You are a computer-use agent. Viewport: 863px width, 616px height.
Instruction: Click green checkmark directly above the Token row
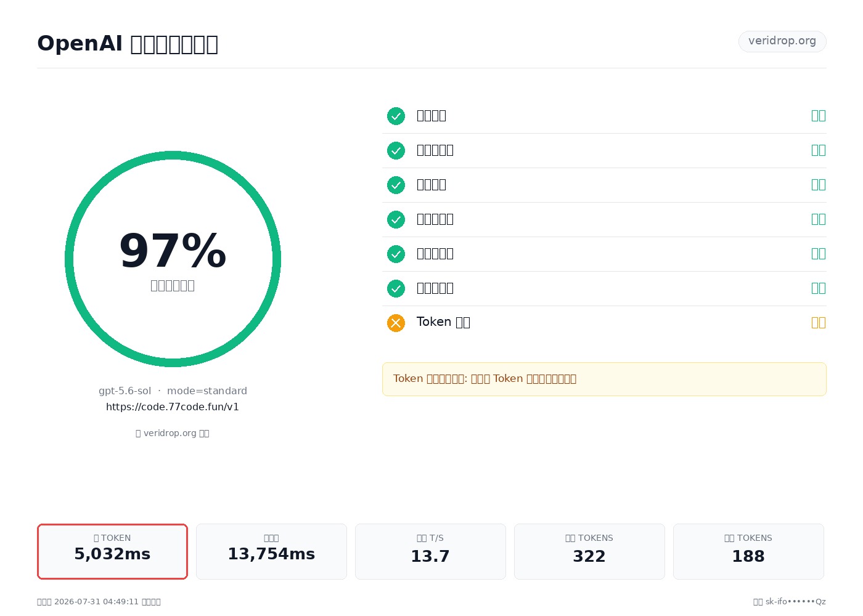pos(396,288)
